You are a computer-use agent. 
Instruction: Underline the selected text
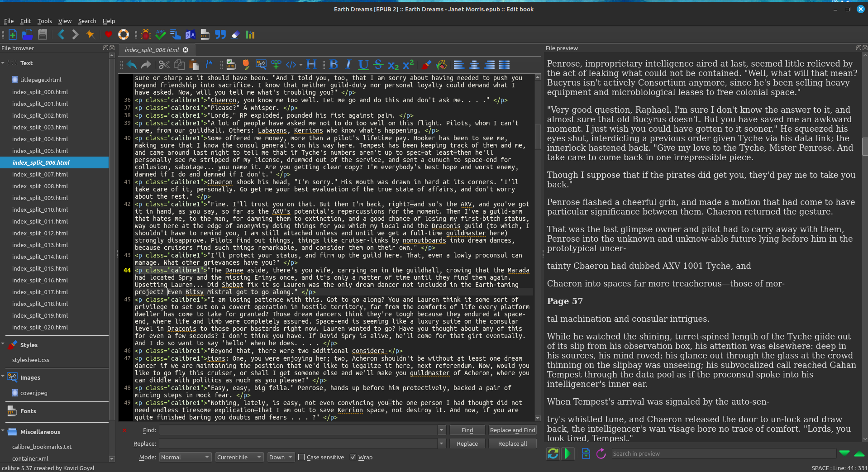(363, 65)
